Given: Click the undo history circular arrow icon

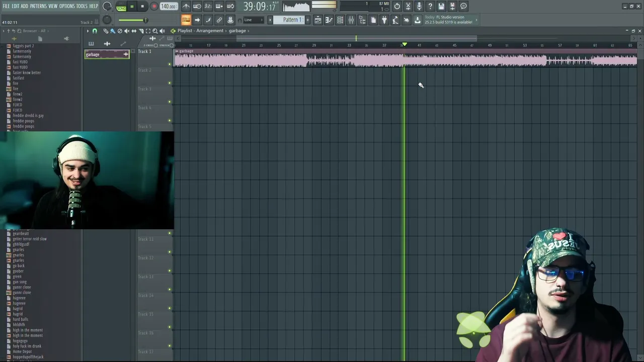Looking at the screenshot, I should [397, 7].
